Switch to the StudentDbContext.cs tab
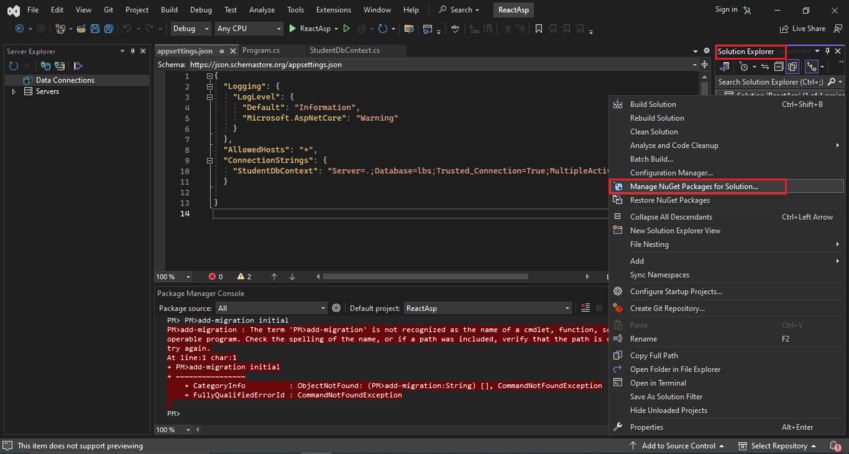 click(x=344, y=49)
